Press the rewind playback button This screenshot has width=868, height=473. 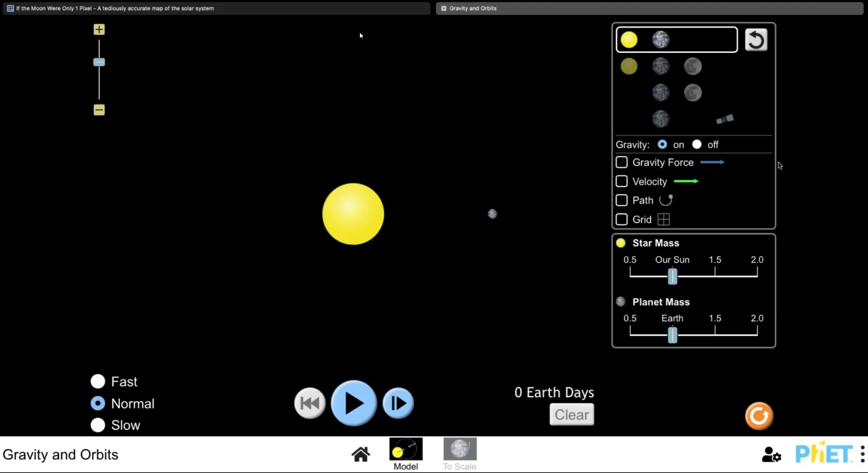309,403
